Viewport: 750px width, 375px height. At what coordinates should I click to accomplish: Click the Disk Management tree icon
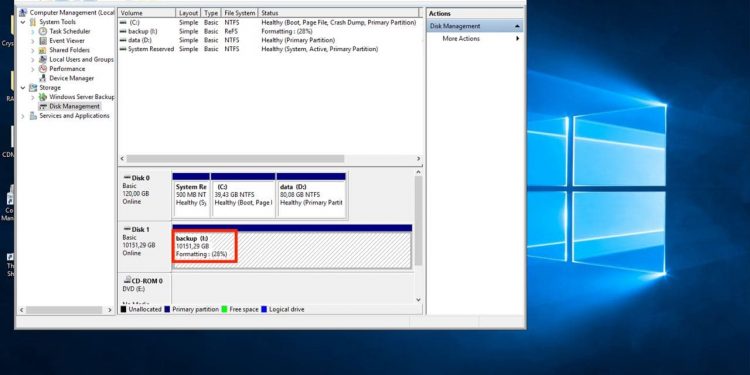tap(43, 106)
